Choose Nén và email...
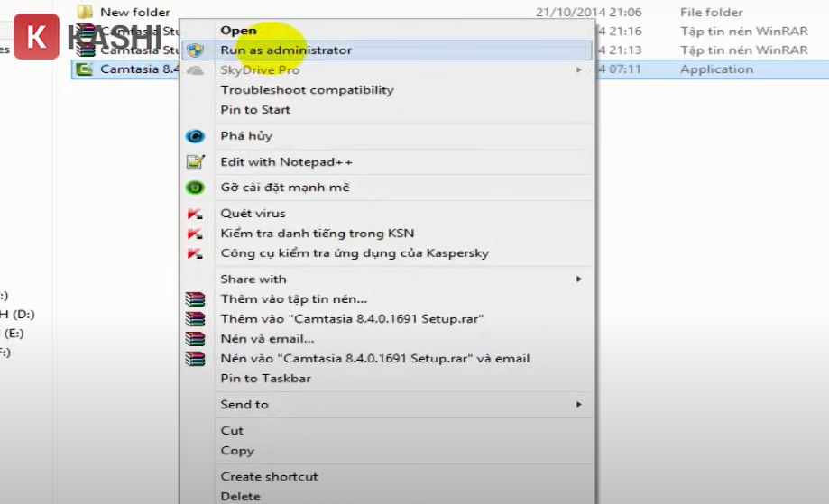Image resolution: width=829 pixels, height=504 pixels. point(267,339)
